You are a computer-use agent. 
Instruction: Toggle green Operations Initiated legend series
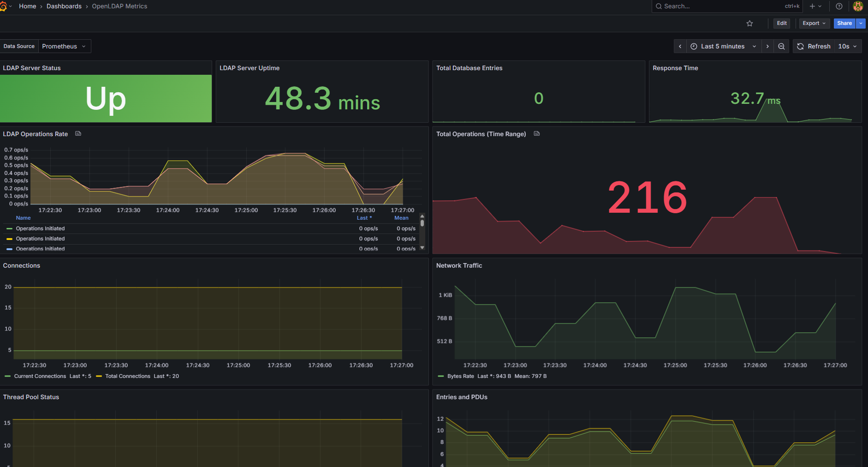coord(41,229)
